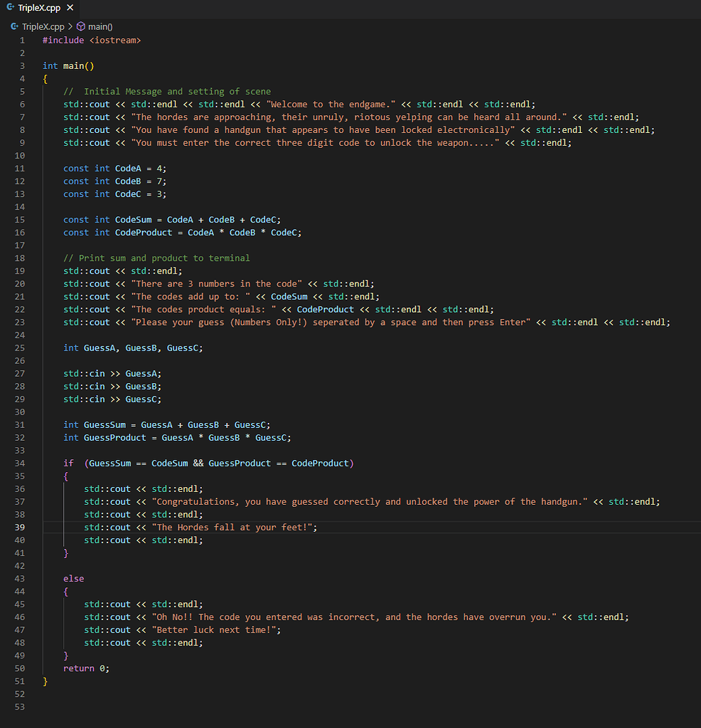The image size is (701, 728).
Task: Click line number 39 in the gutter
Action: 20,527
